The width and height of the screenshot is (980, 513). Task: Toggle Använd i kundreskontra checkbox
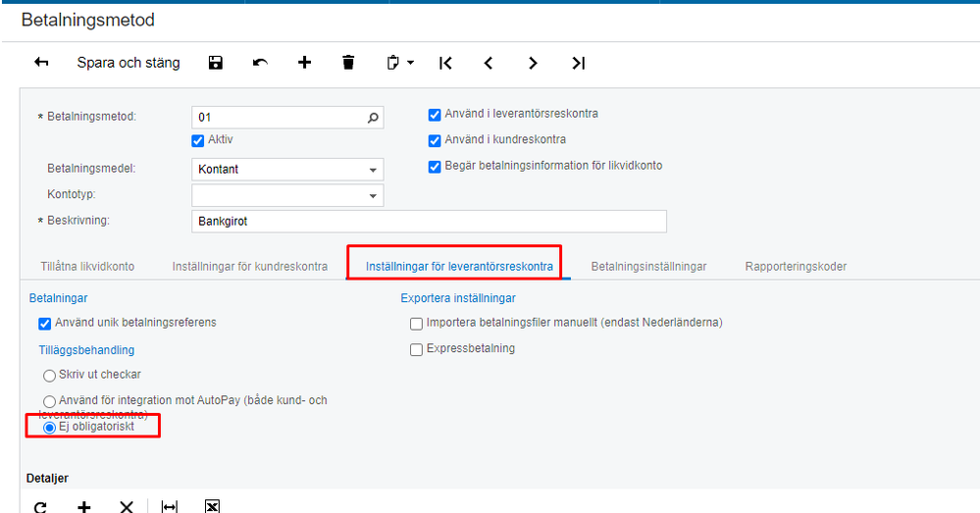pyautogui.click(x=435, y=140)
